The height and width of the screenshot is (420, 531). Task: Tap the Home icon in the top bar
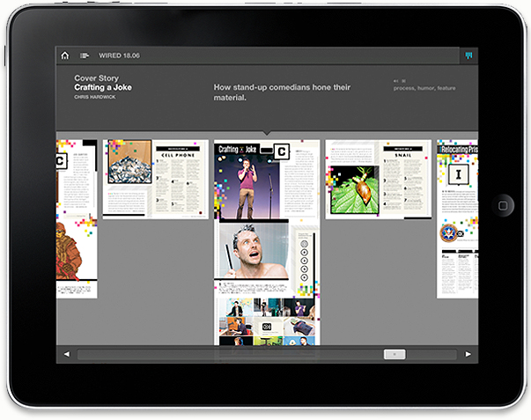(64, 55)
